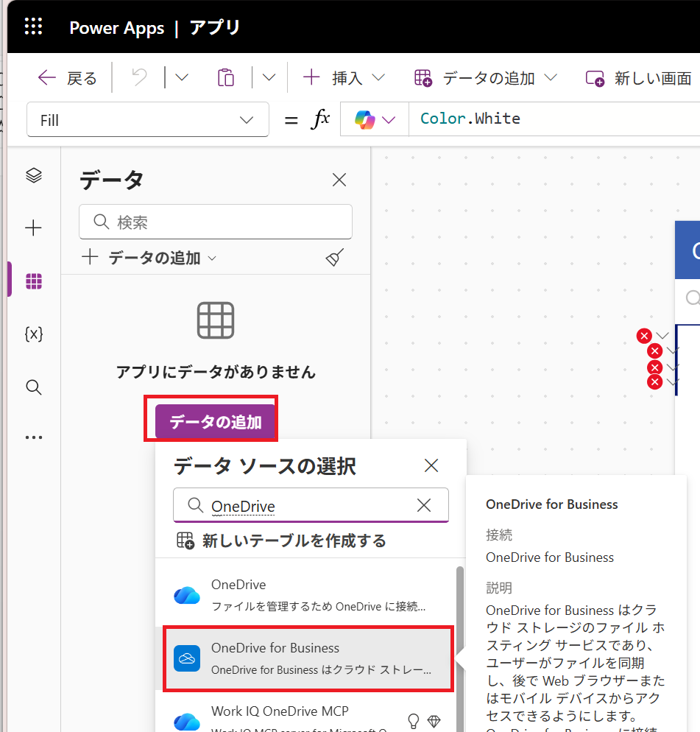
Task: Open the Fill property dropdown
Action: click(x=148, y=120)
